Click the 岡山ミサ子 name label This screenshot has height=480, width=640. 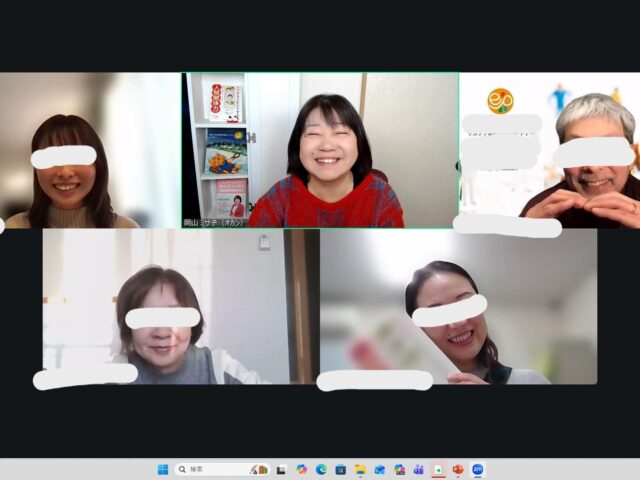(216, 222)
